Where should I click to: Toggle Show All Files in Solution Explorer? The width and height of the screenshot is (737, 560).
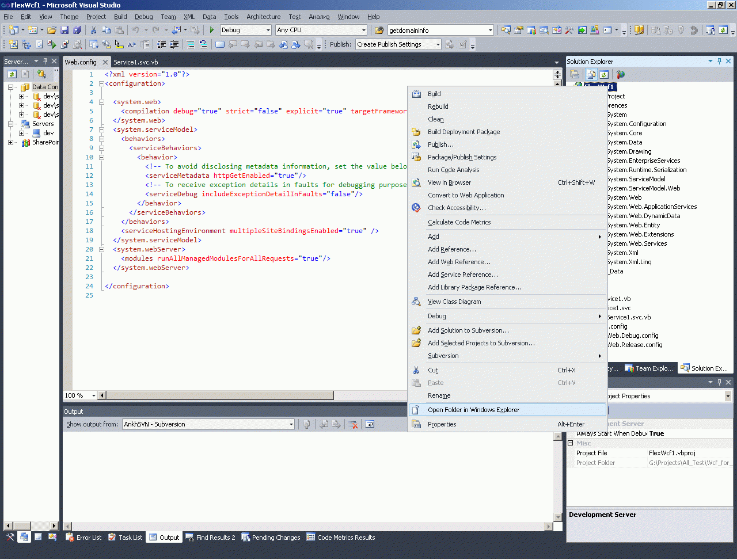[591, 74]
